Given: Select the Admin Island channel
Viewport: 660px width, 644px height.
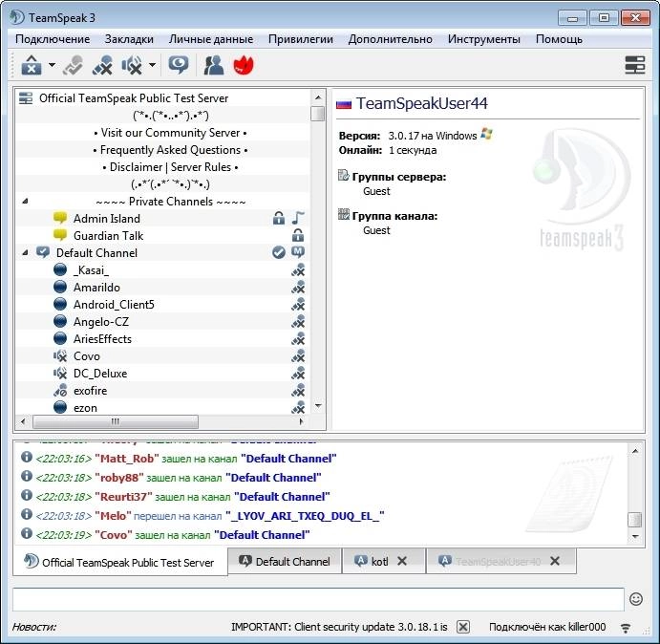Looking at the screenshot, I should pos(106,219).
